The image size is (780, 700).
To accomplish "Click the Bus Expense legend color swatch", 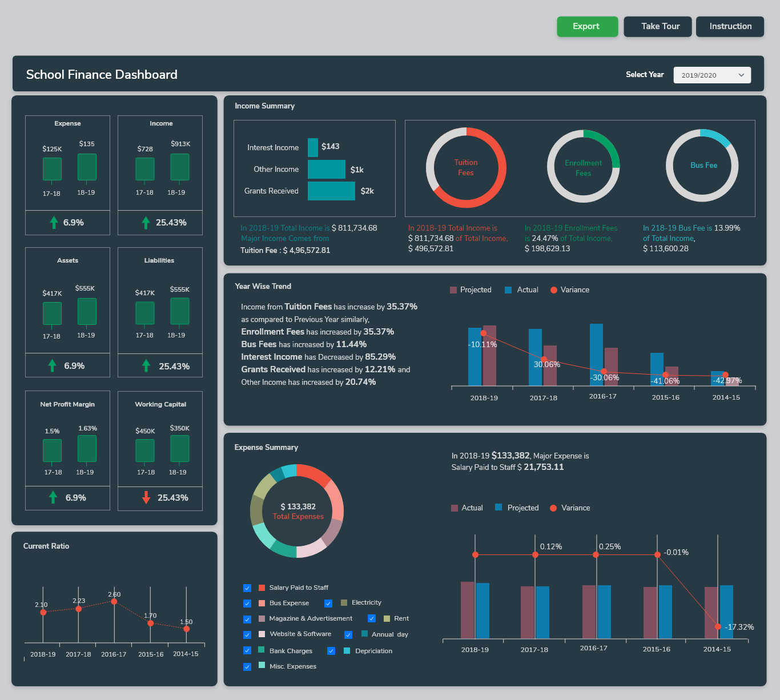I will (x=262, y=603).
